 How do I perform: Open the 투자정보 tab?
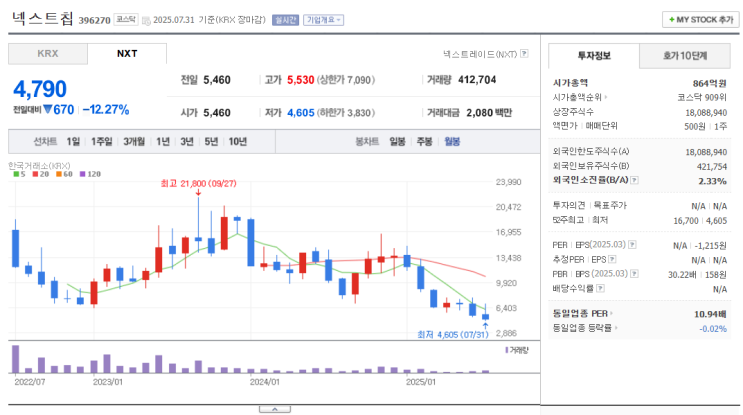coord(594,56)
